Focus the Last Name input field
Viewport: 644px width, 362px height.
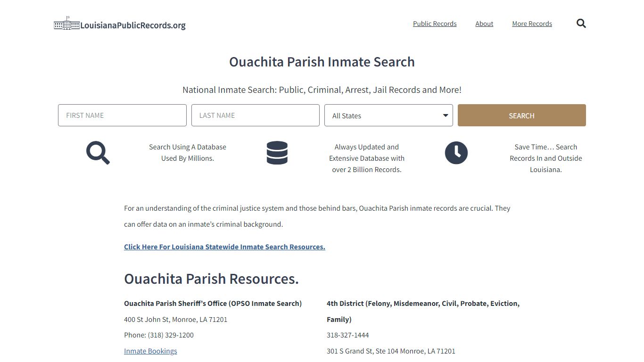(x=256, y=115)
